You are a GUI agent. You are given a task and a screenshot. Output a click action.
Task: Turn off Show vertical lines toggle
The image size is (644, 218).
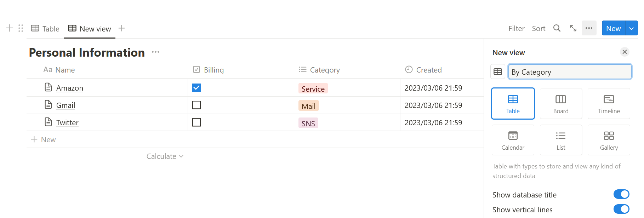[621, 209]
